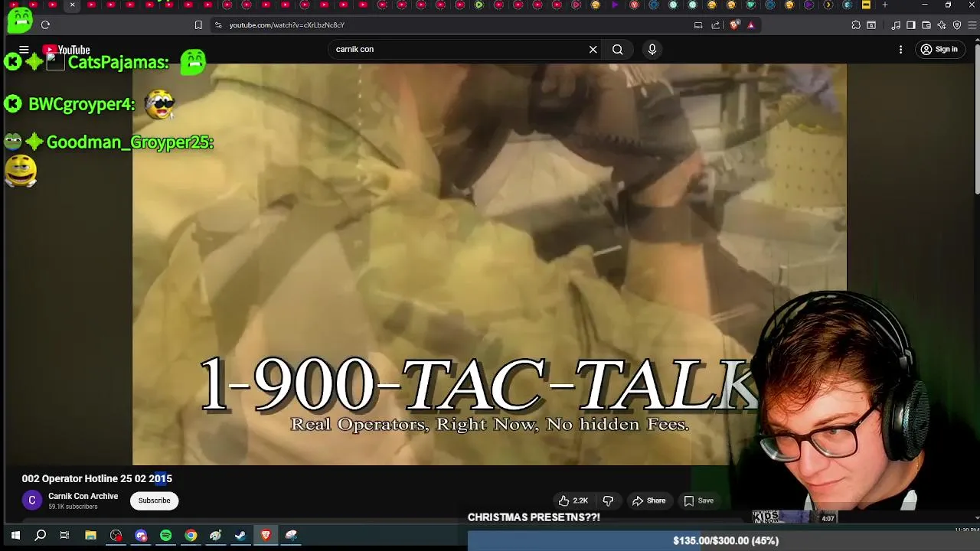Image resolution: width=980 pixels, height=551 pixels.
Task: Open the YouTube guide hamburger menu
Action: [24, 50]
